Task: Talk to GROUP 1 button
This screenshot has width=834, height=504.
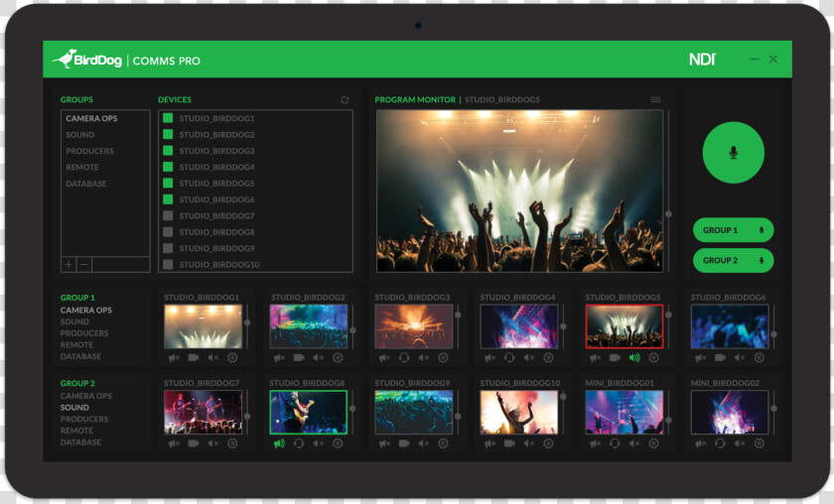Action: pyautogui.click(x=733, y=230)
